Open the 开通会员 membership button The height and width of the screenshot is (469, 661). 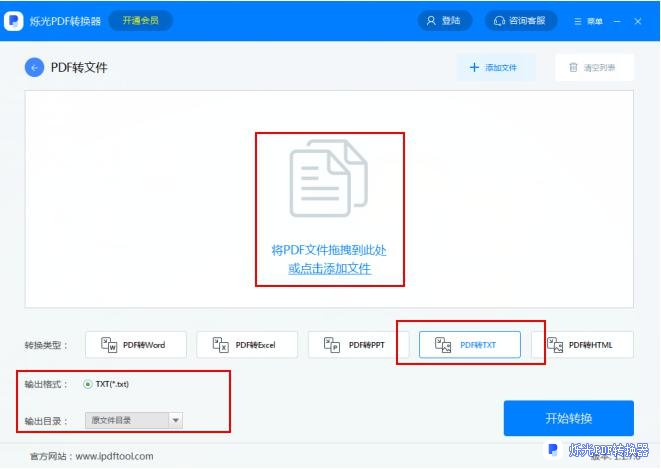(140, 21)
